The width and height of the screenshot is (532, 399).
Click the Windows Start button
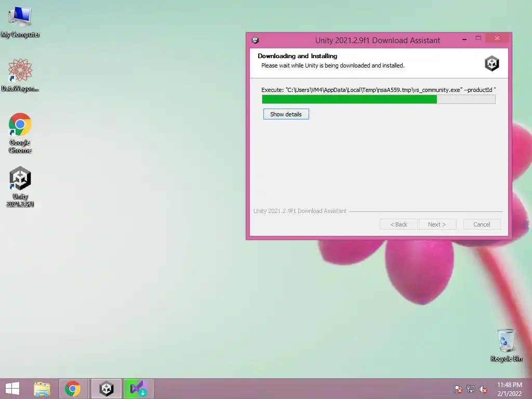click(x=12, y=389)
